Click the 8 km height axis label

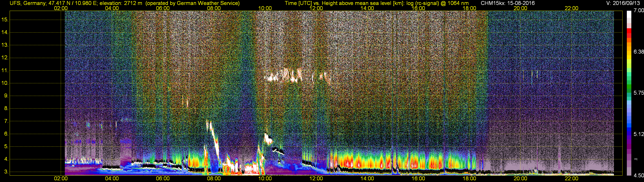(x=6, y=109)
